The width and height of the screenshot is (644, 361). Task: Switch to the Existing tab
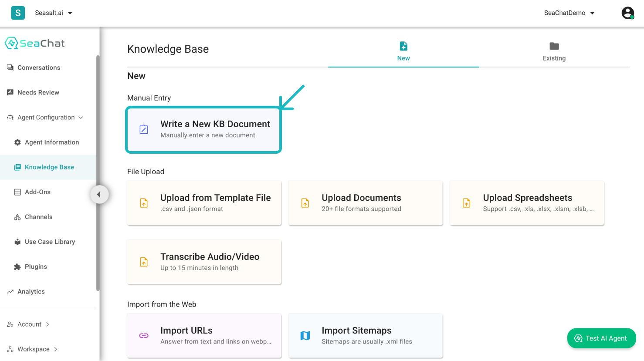[x=554, y=52]
